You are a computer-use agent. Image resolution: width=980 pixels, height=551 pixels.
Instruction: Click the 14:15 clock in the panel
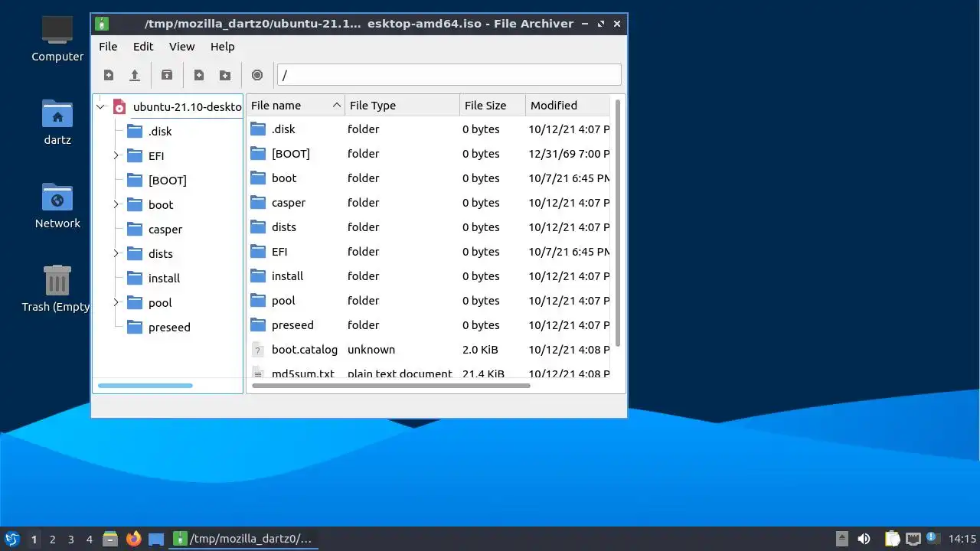(962, 539)
